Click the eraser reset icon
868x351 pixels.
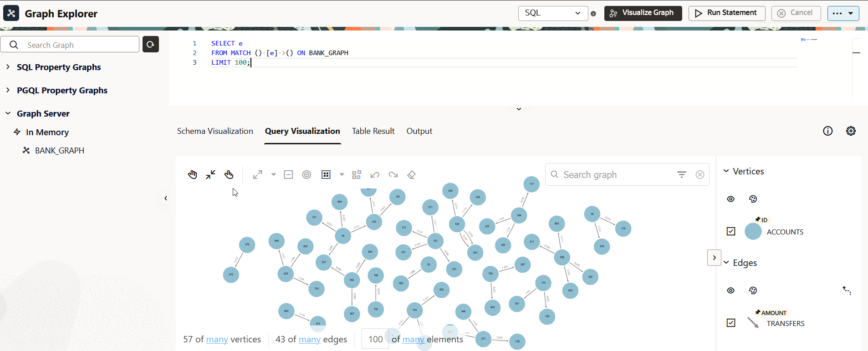[411, 175]
